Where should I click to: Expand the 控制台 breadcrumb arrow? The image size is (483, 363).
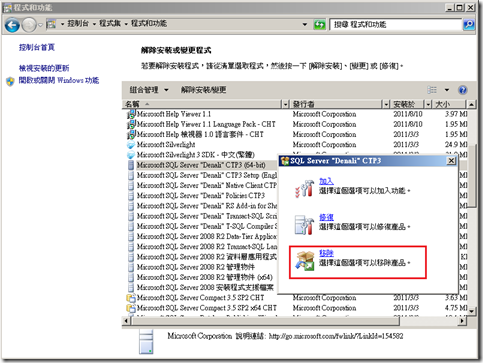point(94,24)
